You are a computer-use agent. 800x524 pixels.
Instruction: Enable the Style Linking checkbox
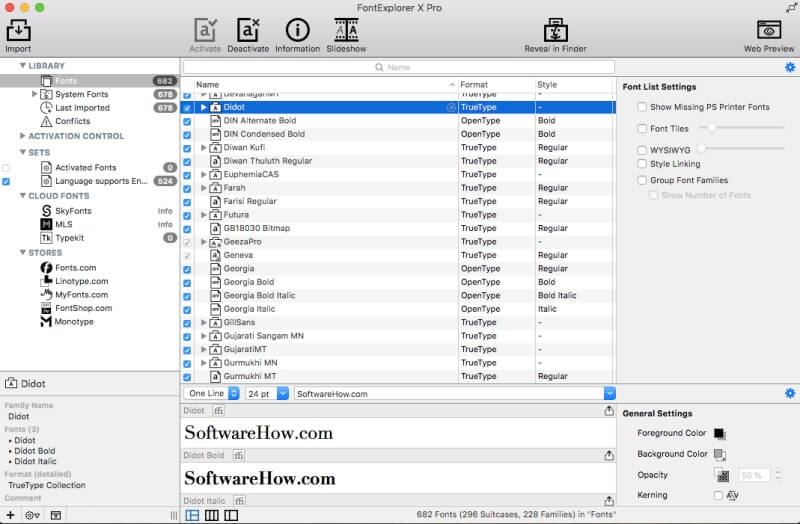642,164
